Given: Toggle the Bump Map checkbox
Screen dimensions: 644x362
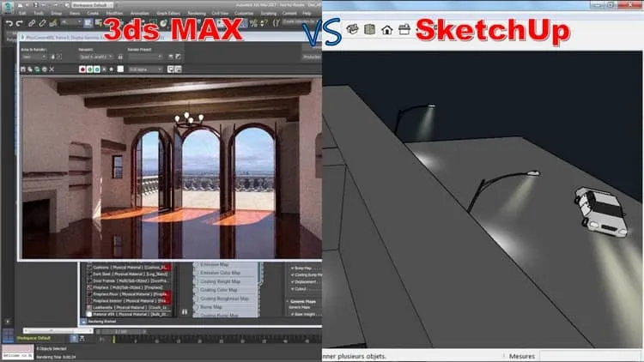Looking at the screenshot, I should tap(293, 268).
